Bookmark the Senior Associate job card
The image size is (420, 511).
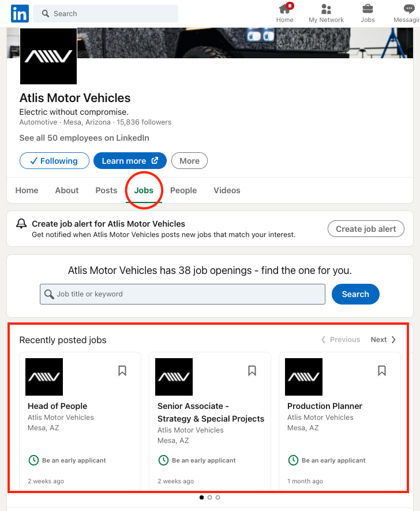coord(252,370)
